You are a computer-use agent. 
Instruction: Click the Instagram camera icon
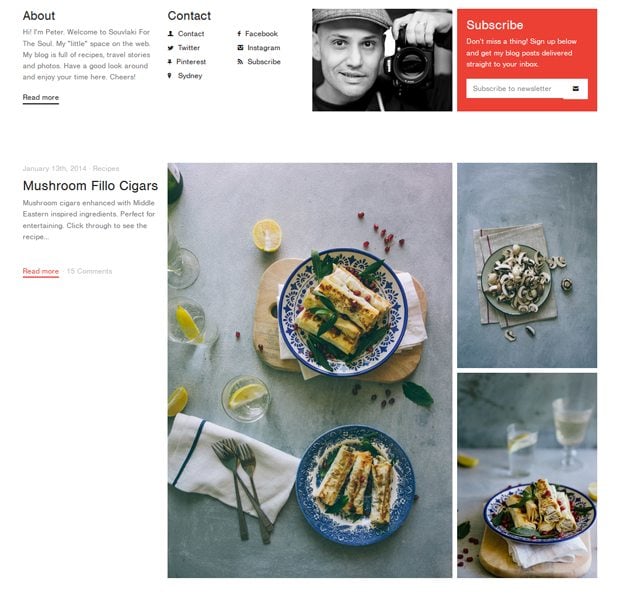(x=240, y=47)
